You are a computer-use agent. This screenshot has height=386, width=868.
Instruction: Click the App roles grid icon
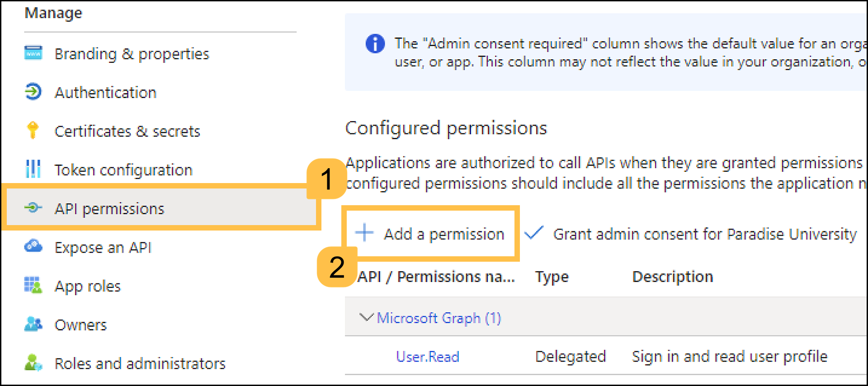(x=33, y=286)
